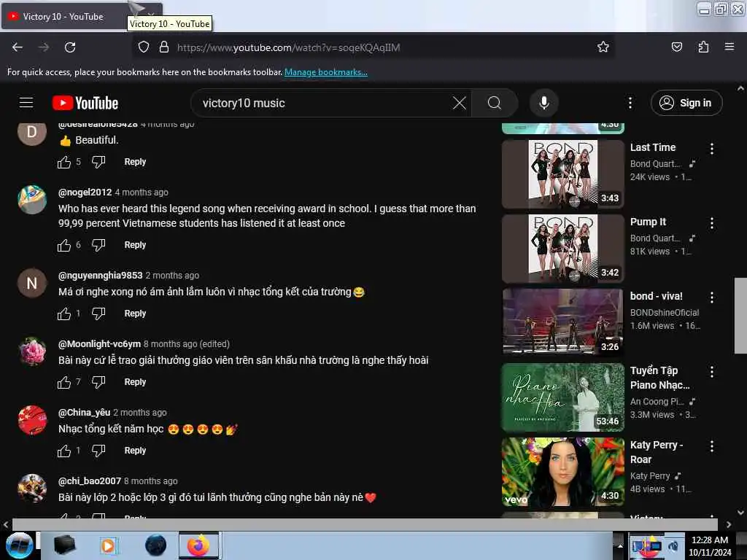Screen dimensions: 747x560
Task: Start voice search with the microphone icon
Action: [544, 103]
